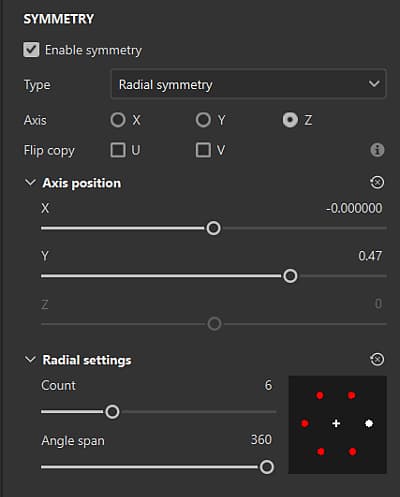
Task: Click the Angle span slider handle
Action: pyautogui.click(x=267, y=467)
